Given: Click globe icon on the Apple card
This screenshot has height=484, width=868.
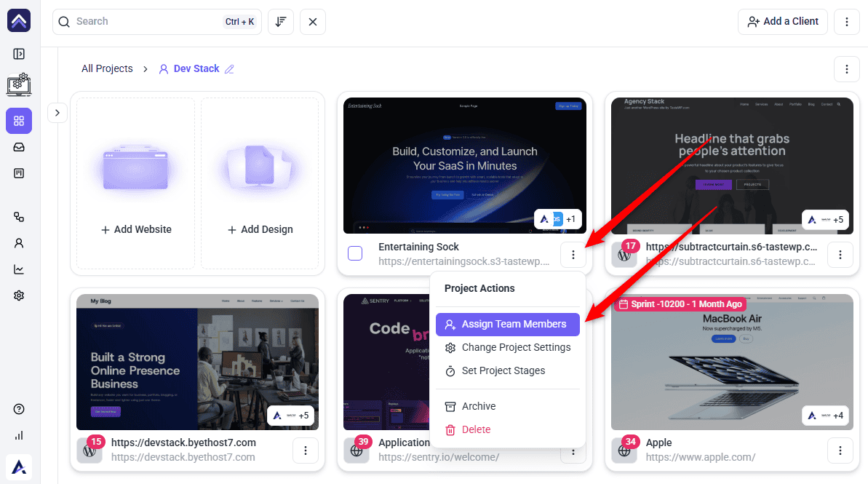Looking at the screenshot, I should coord(624,451).
